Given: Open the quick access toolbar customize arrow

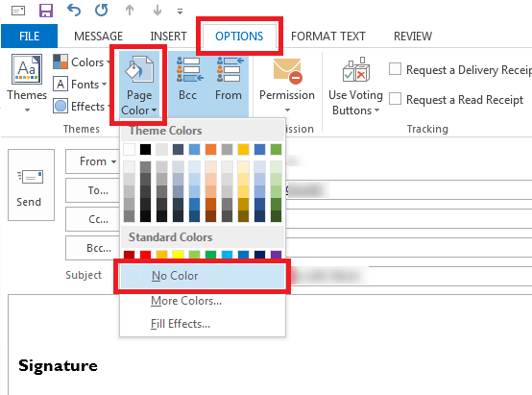Looking at the screenshot, I should click(x=181, y=12).
